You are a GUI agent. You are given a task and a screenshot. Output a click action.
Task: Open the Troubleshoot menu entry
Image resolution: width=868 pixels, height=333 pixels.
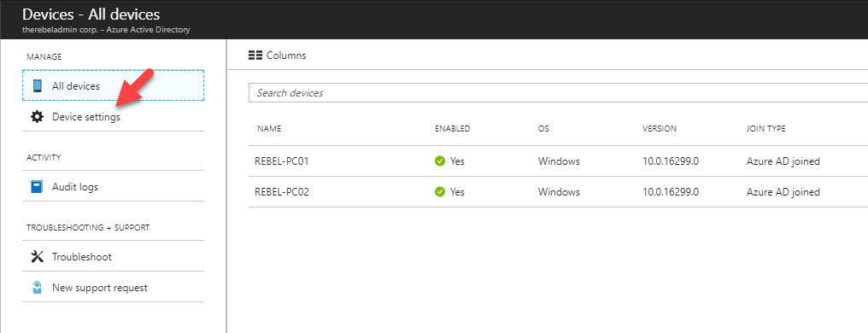click(x=113, y=257)
